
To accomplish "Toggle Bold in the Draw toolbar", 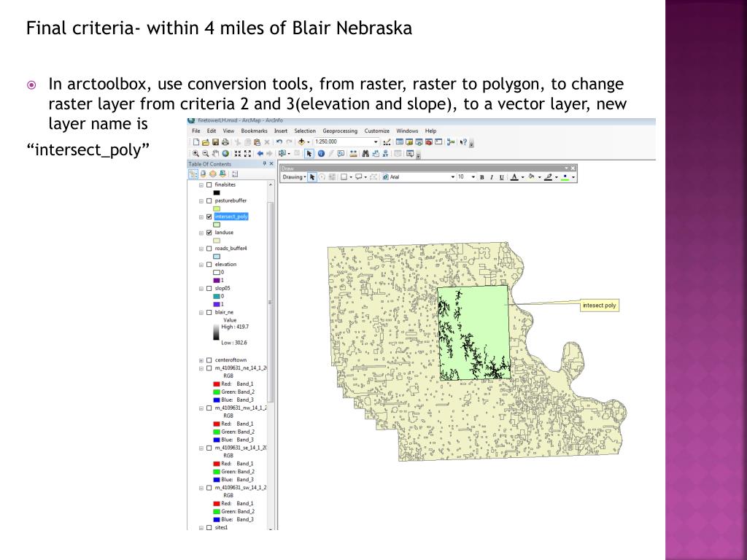I will click(x=481, y=177).
